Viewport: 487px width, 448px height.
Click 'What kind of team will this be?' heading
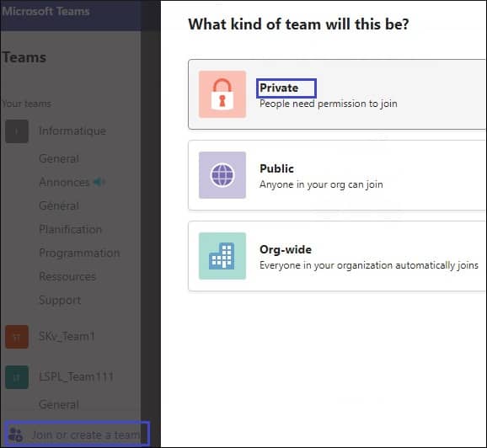click(x=298, y=24)
